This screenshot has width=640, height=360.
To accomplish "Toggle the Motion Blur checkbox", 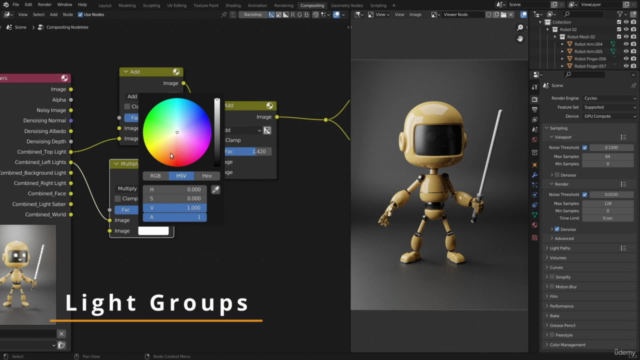I will pos(552,287).
